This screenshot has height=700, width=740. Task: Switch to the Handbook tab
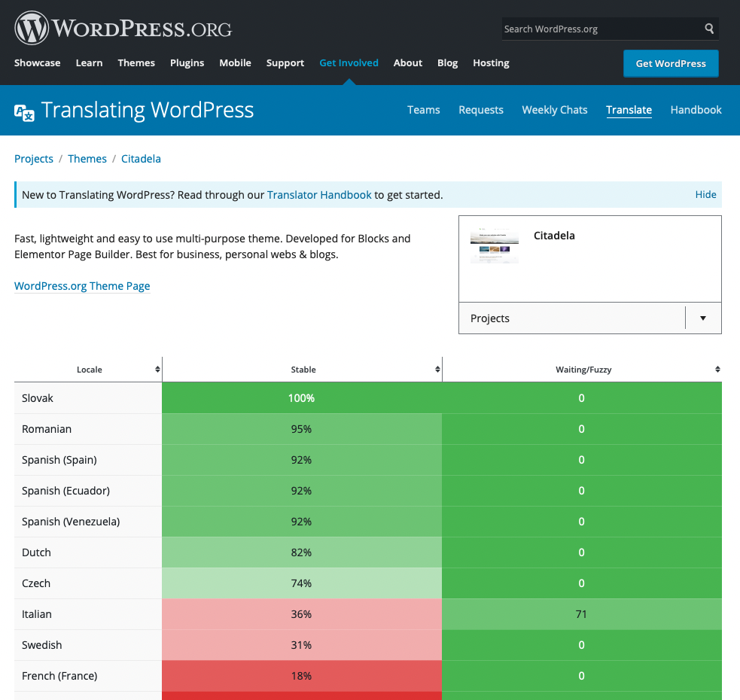[696, 110]
